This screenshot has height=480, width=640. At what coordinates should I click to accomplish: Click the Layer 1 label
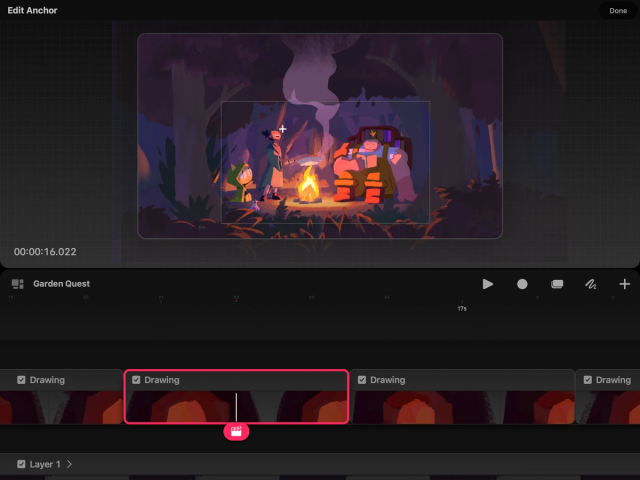coord(45,464)
